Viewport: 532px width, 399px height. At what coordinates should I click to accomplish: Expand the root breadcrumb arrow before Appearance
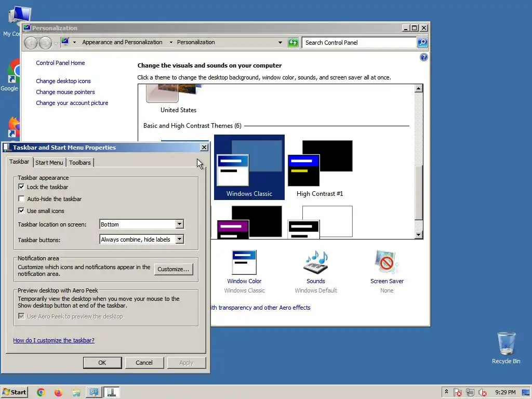[x=74, y=43]
